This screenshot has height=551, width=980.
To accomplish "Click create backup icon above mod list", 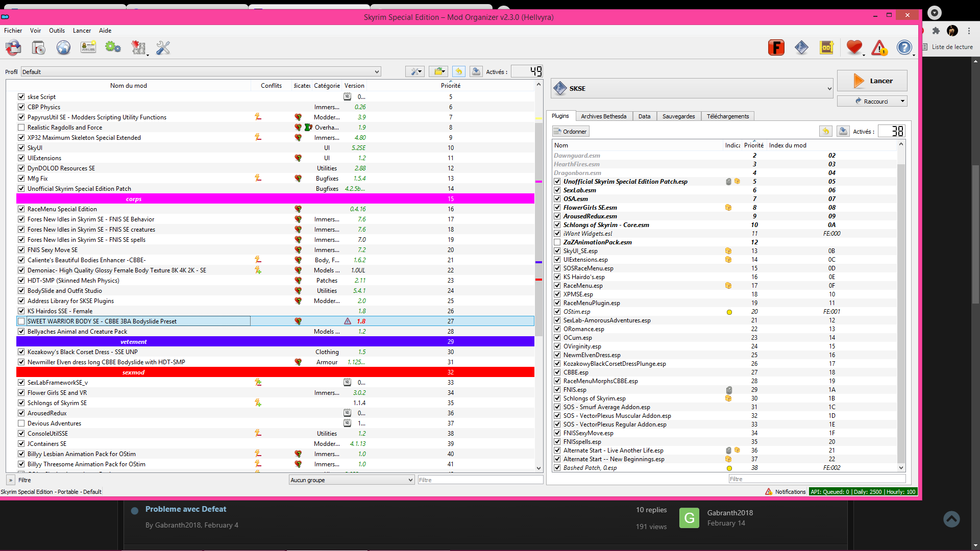I will click(476, 72).
